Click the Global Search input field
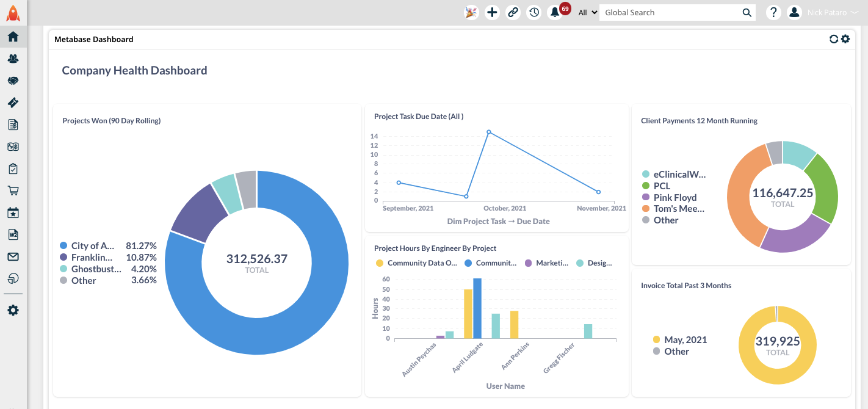 669,13
